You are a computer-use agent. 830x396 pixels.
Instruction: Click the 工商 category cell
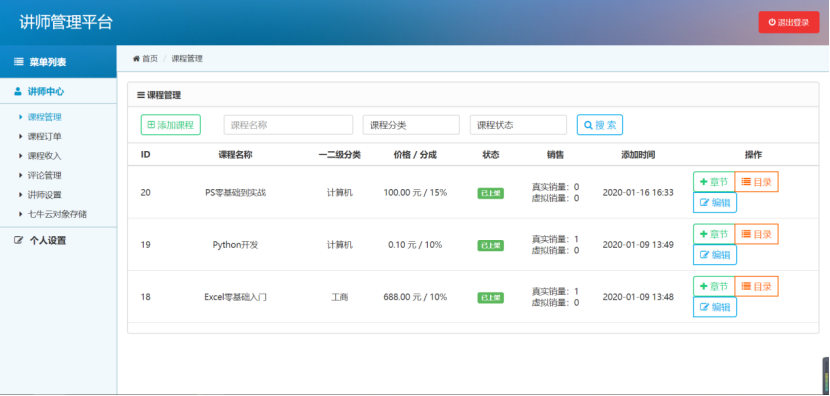[x=340, y=298]
